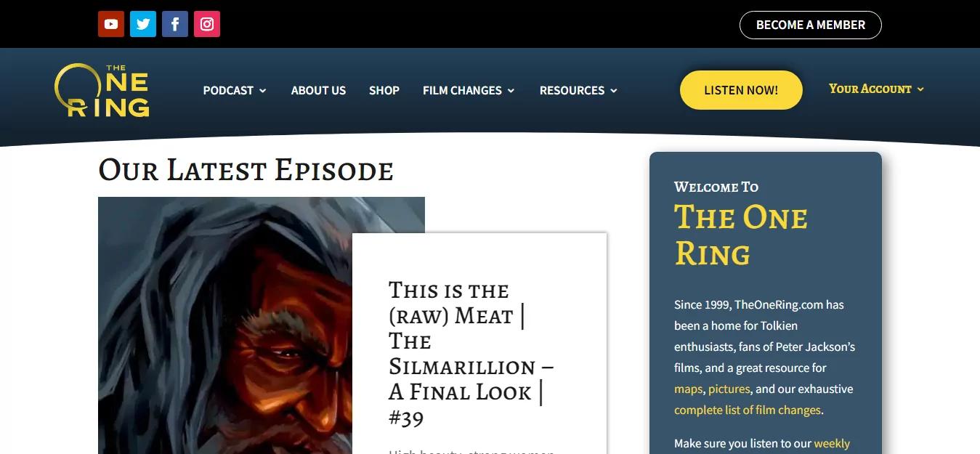The width and height of the screenshot is (980, 454).
Task: Expand the Your Account chevron
Action: [920, 89]
